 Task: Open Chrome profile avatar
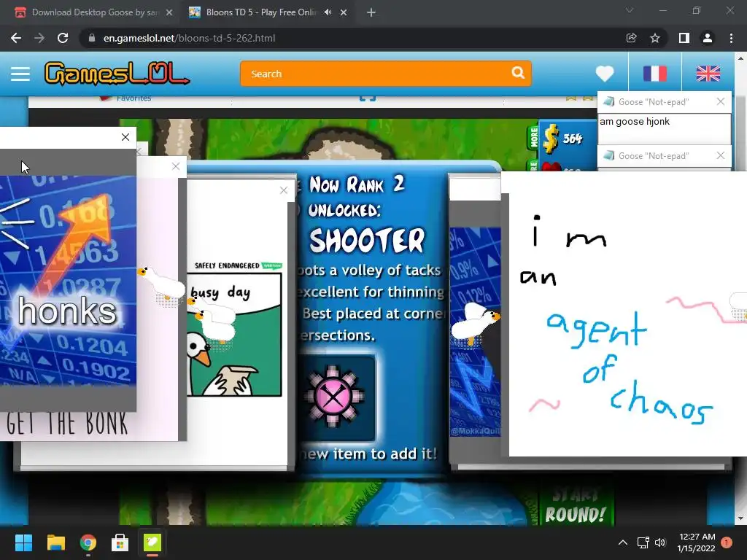coord(708,38)
